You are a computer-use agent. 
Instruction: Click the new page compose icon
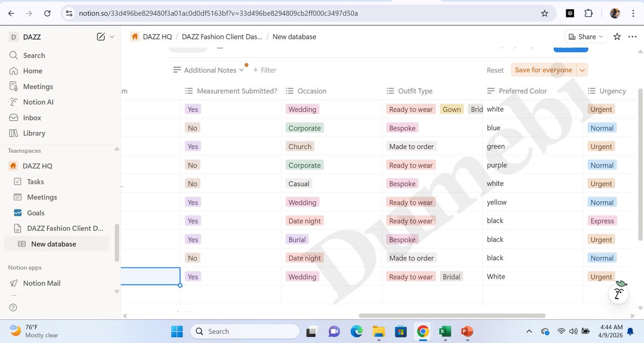point(101,37)
